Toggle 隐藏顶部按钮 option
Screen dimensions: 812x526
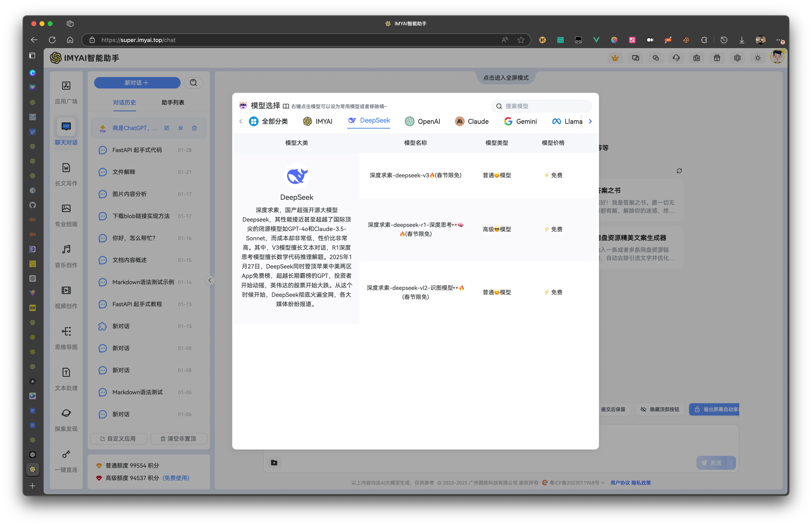click(660, 409)
